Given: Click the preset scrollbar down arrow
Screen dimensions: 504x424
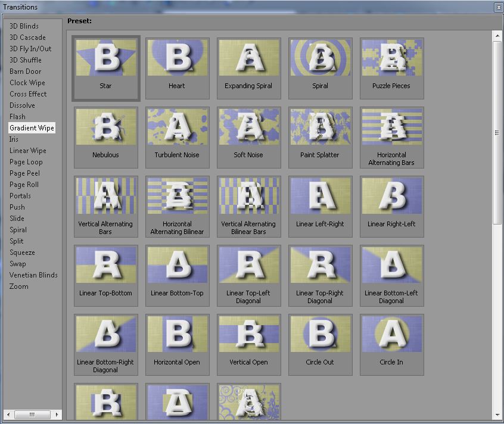Looking at the screenshot, I should (x=497, y=414).
